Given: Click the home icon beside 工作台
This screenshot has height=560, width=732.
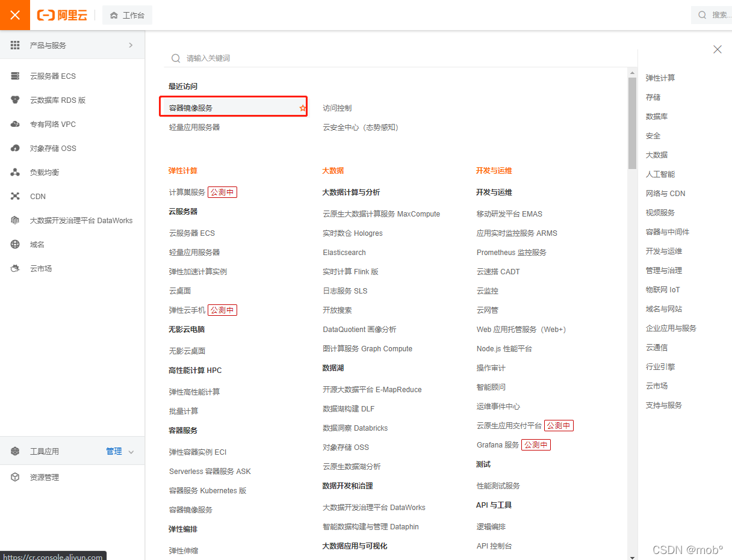Looking at the screenshot, I should (x=114, y=15).
